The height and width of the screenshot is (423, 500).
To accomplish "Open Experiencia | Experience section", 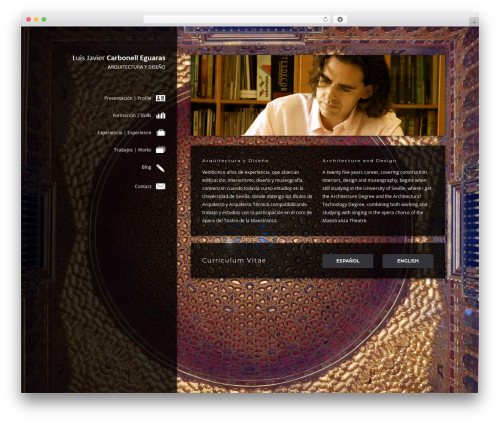I will coord(124,133).
